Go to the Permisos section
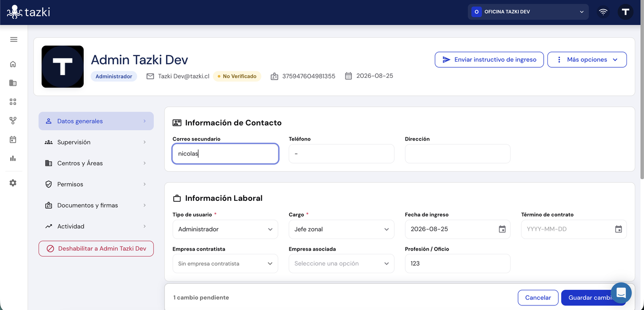 (96, 184)
